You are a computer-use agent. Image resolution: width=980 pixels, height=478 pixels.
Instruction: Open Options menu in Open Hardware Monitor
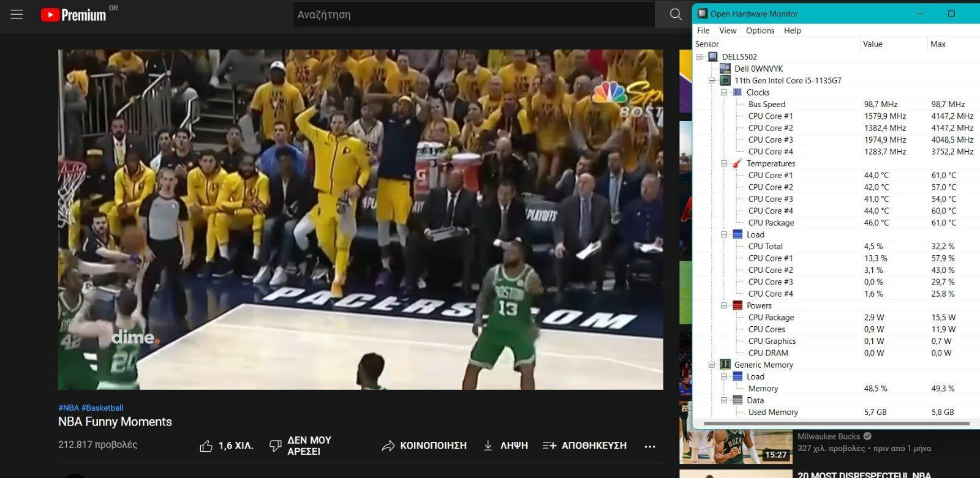[760, 31]
